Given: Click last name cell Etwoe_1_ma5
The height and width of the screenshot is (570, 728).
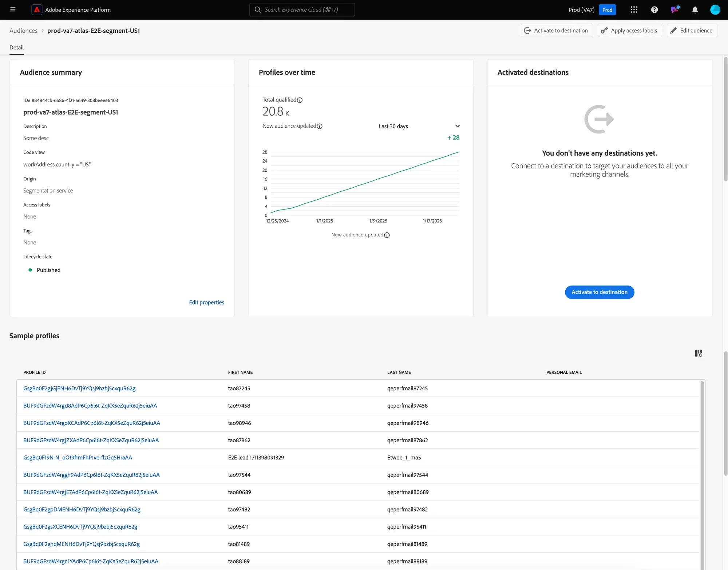Looking at the screenshot, I should [x=404, y=458].
